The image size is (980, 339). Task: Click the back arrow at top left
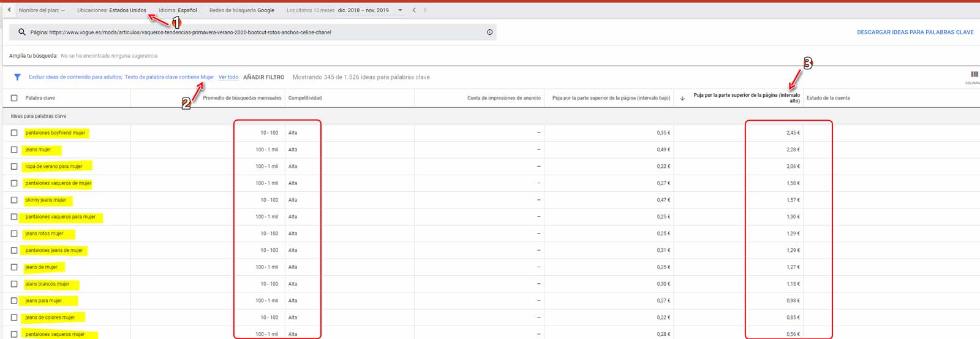(9, 10)
